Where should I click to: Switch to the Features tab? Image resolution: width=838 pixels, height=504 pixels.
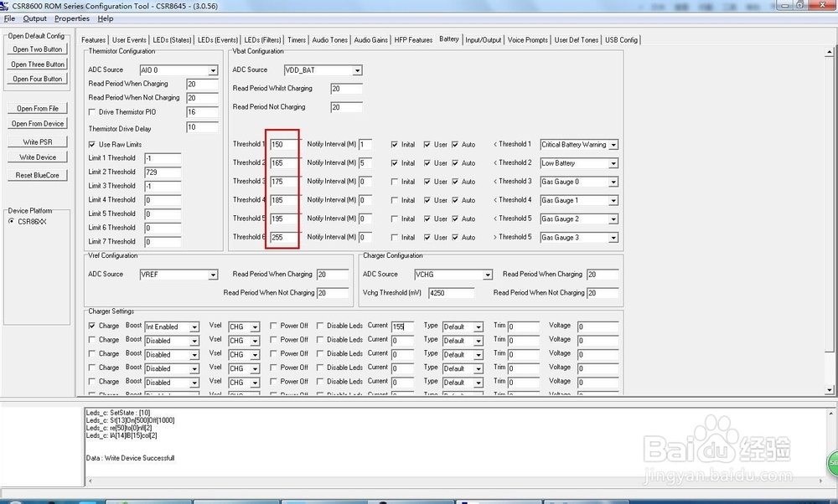pyautogui.click(x=94, y=39)
